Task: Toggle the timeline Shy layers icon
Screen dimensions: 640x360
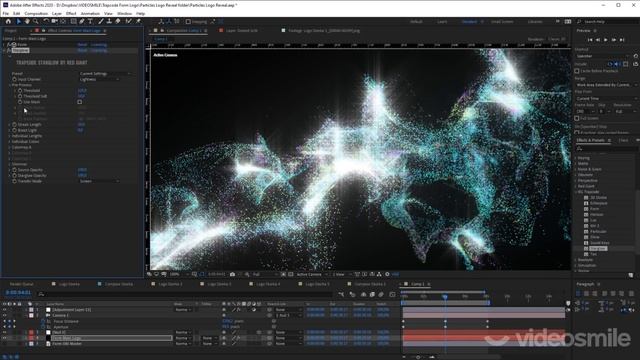Action: (363, 294)
